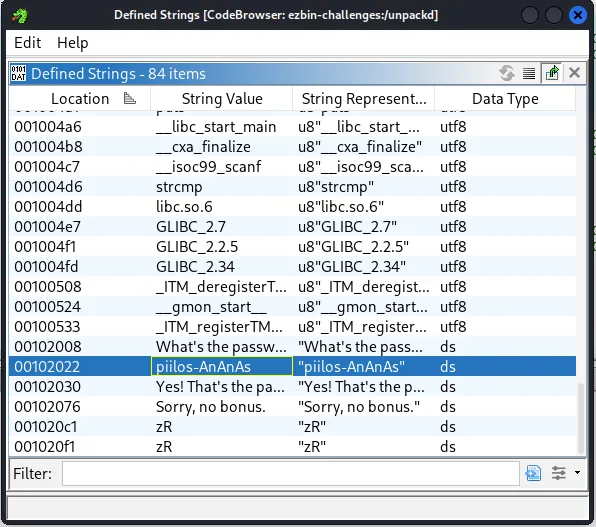Select the GLIBC_2.7 string value
Screen dimensions: 596x527
[191, 227]
